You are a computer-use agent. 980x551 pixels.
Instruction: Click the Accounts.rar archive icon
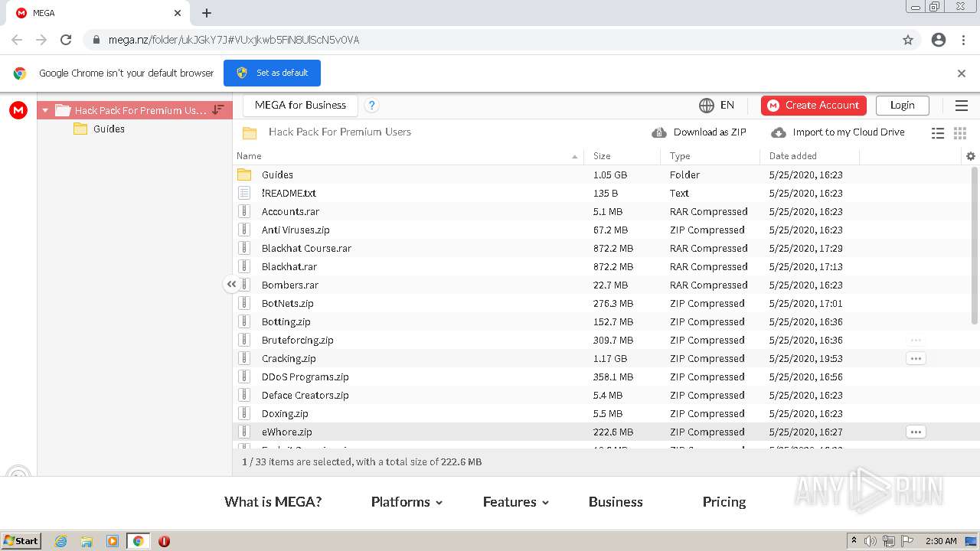click(x=244, y=211)
